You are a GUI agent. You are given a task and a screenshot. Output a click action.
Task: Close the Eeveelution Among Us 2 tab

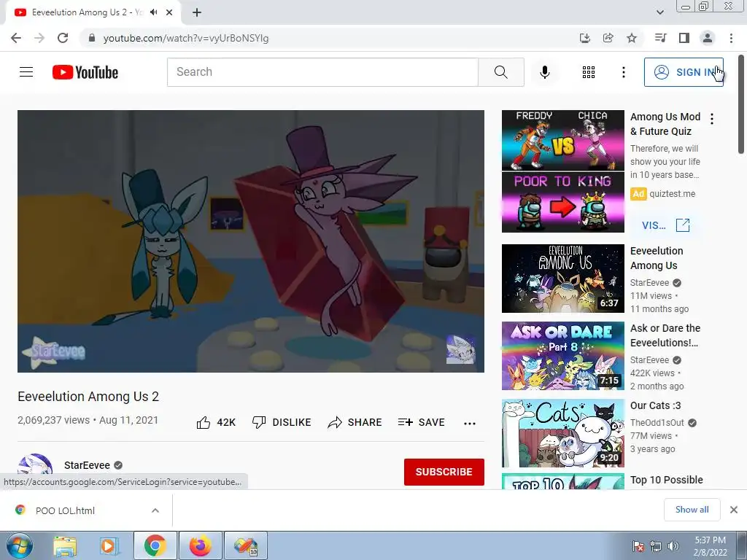[169, 12]
